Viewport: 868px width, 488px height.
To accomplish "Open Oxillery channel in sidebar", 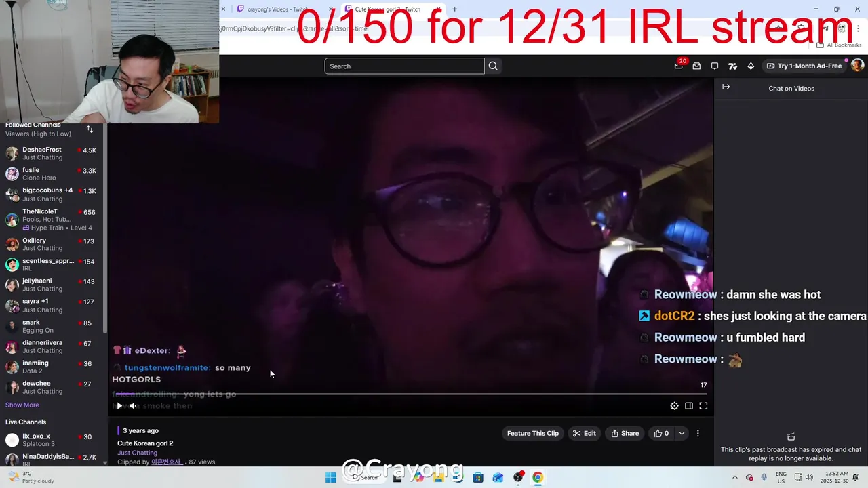I will (x=52, y=244).
